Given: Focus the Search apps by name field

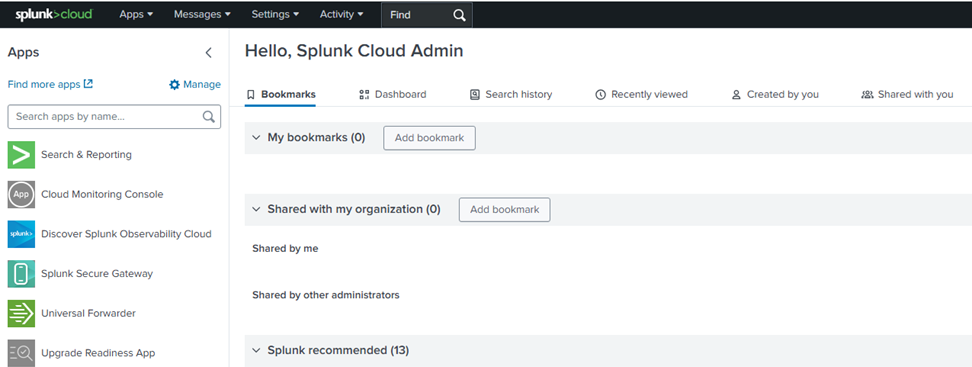Looking at the screenshot, I should pyautogui.click(x=114, y=117).
